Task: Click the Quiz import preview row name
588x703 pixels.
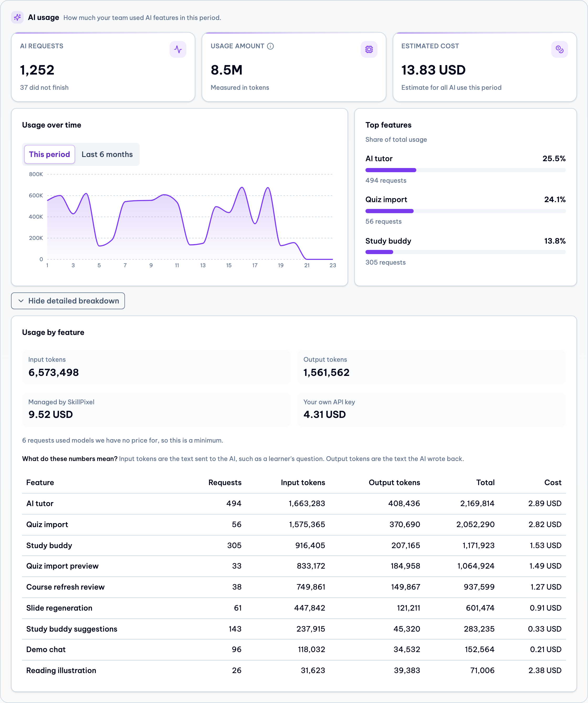Action: [x=62, y=566]
